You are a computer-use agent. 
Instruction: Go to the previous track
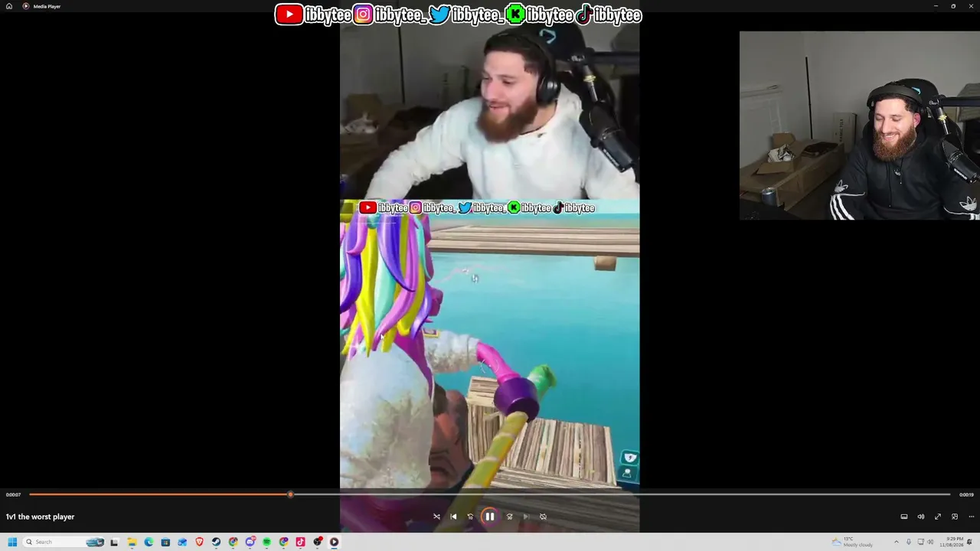pyautogui.click(x=453, y=517)
